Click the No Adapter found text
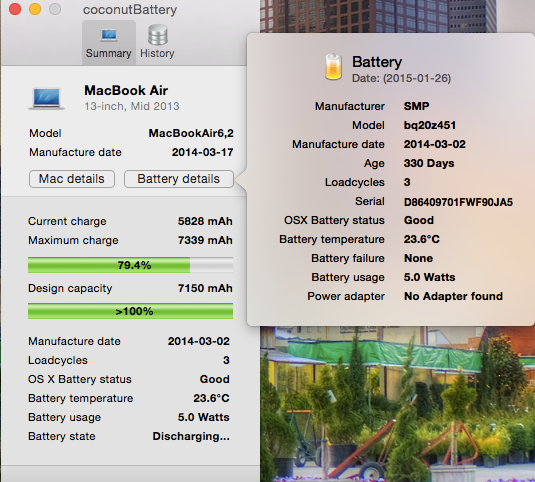The width and height of the screenshot is (535, 482). pyautogui.click(x=453, y=296)
